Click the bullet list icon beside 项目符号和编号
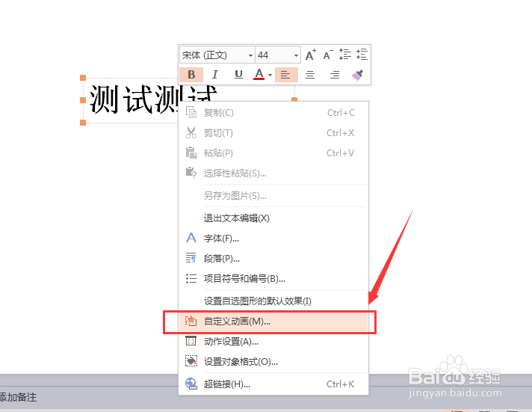This screenshot has width=532, height=412. tap(191, 279)
